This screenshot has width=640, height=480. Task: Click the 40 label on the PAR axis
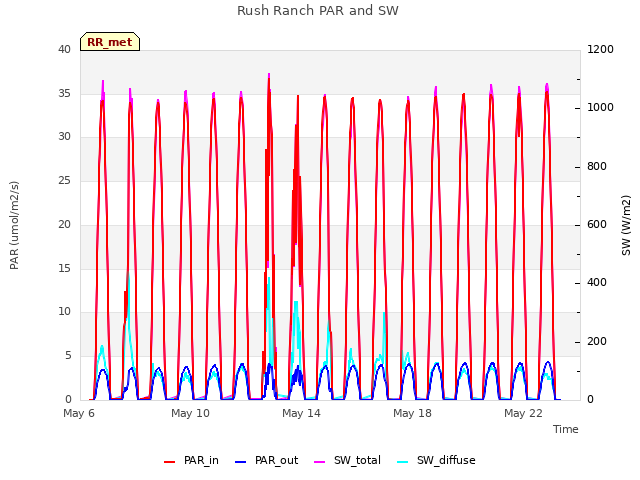tap(64, 49)
